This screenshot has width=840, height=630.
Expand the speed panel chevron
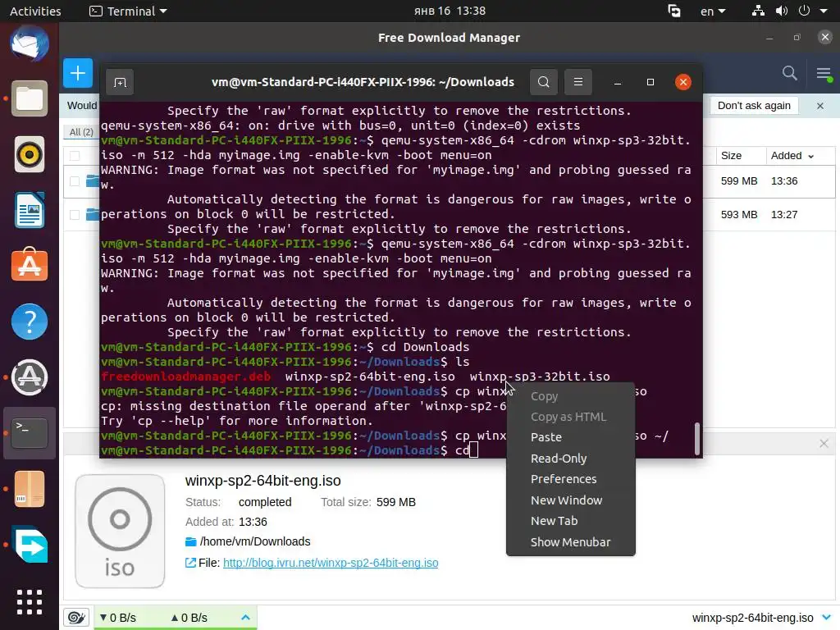(245, 618)
